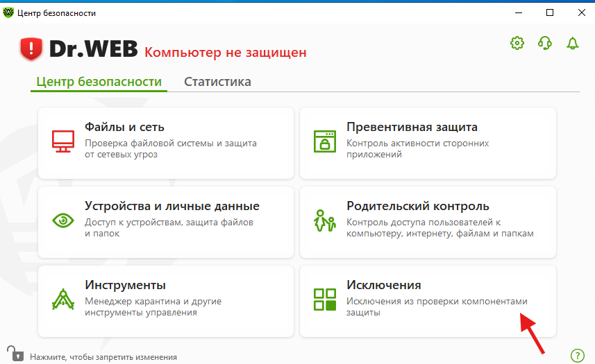Click 'Менеджер карантина и другие' description
This screenshot has width=595, height=364.
(x=153, y=301)
